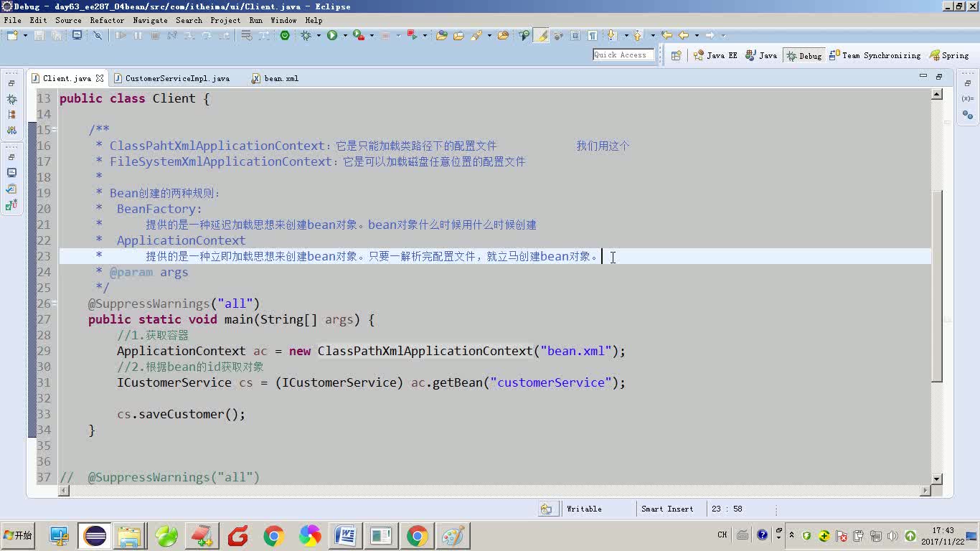Screen dimensions: 980x551
Task: Click the Word taskbar icon
Action: tap(345, 536)
